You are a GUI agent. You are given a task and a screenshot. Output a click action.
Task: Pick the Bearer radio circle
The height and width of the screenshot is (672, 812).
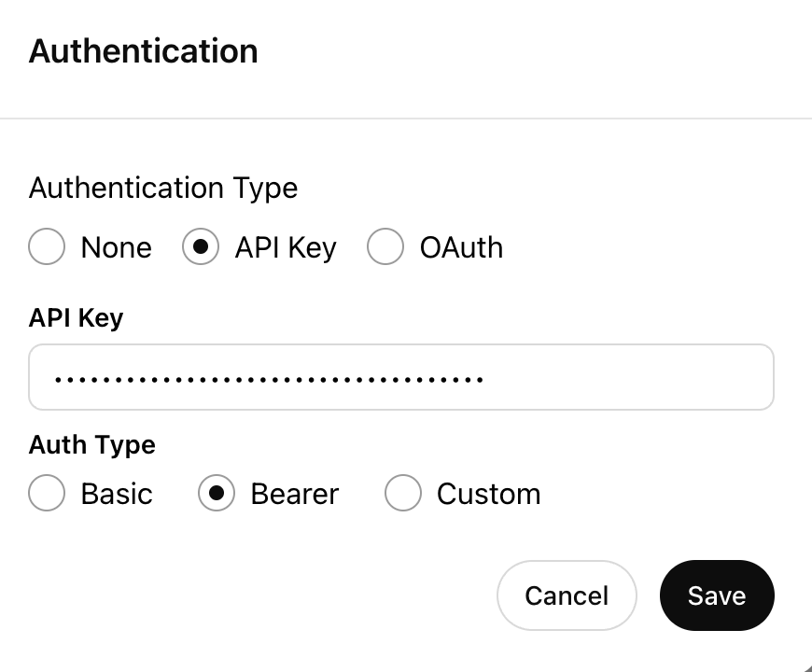point(217,493)
